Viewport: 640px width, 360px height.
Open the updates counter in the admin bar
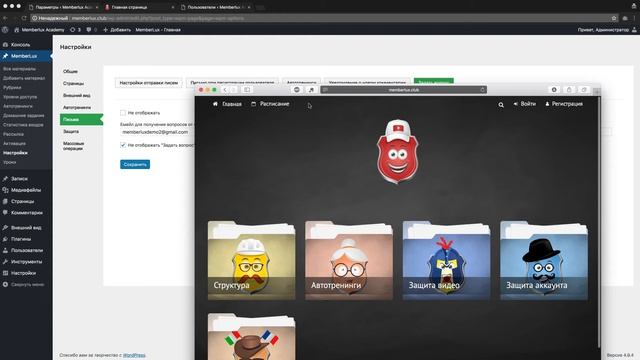pyautogui.click(x=75, y=30)
